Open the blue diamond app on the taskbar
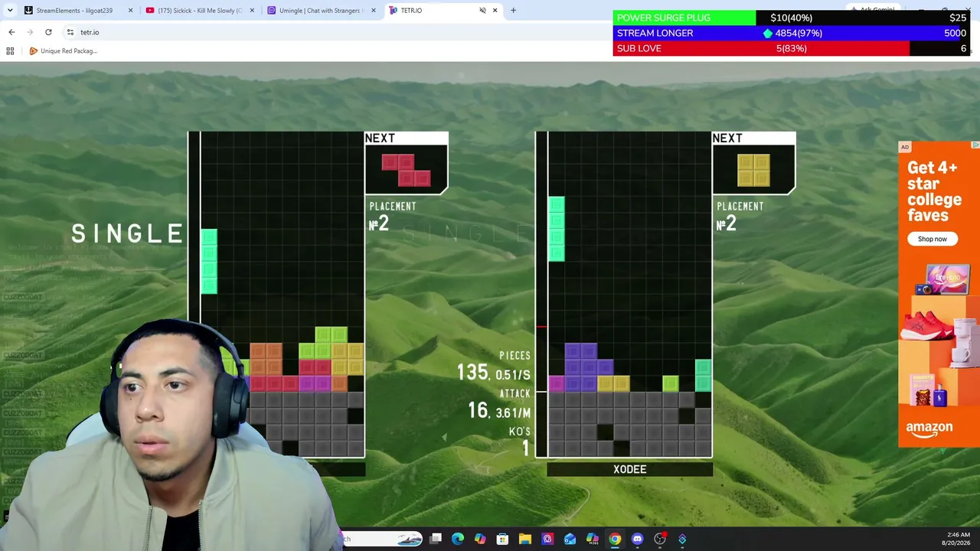Image resolution: width=980 pixels, height=551 pixels. (x=682, y=539)
